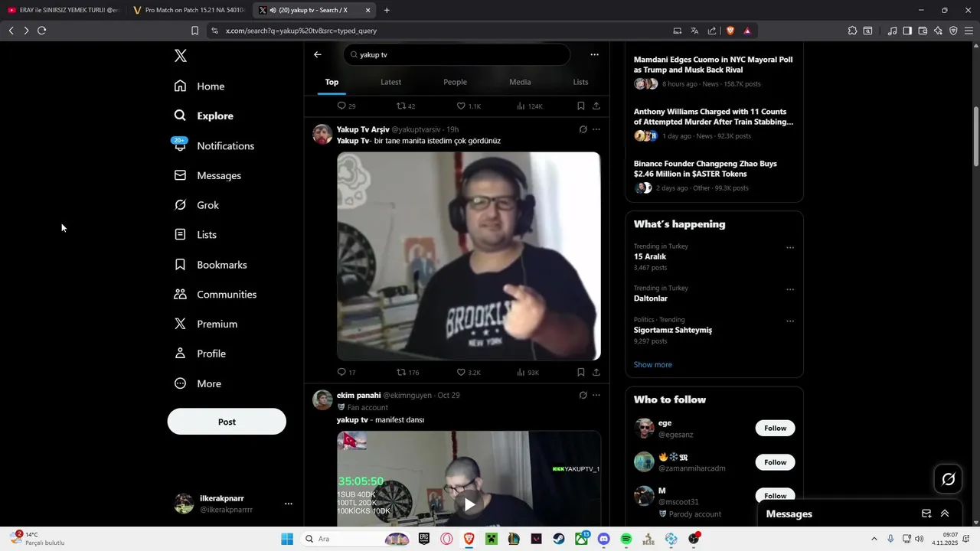Open Spotify from the taskbar

pyautogui.click(x=626, y=539)
